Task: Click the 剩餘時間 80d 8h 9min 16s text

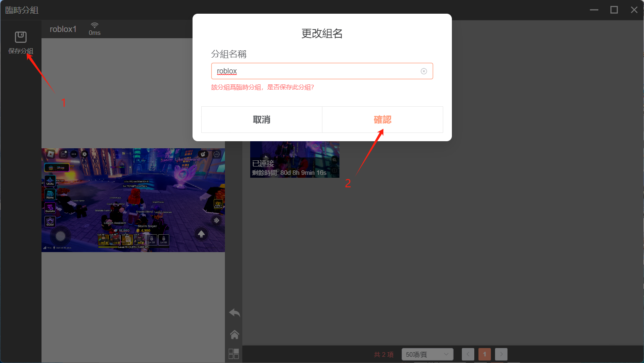Action: click(289, 173)
